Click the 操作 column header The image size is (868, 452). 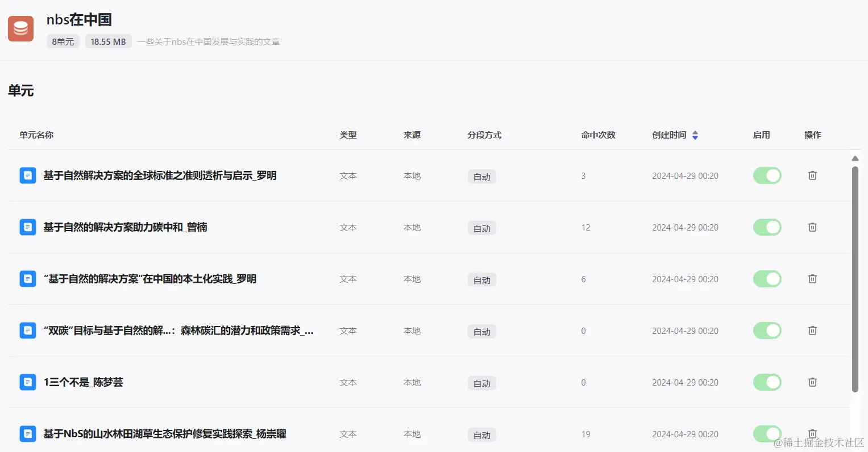[812, 135]
